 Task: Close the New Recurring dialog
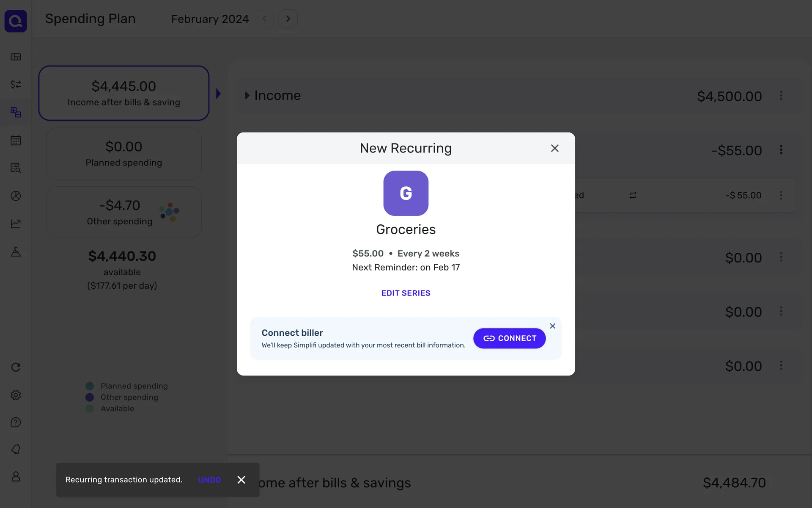coord(554,148)
